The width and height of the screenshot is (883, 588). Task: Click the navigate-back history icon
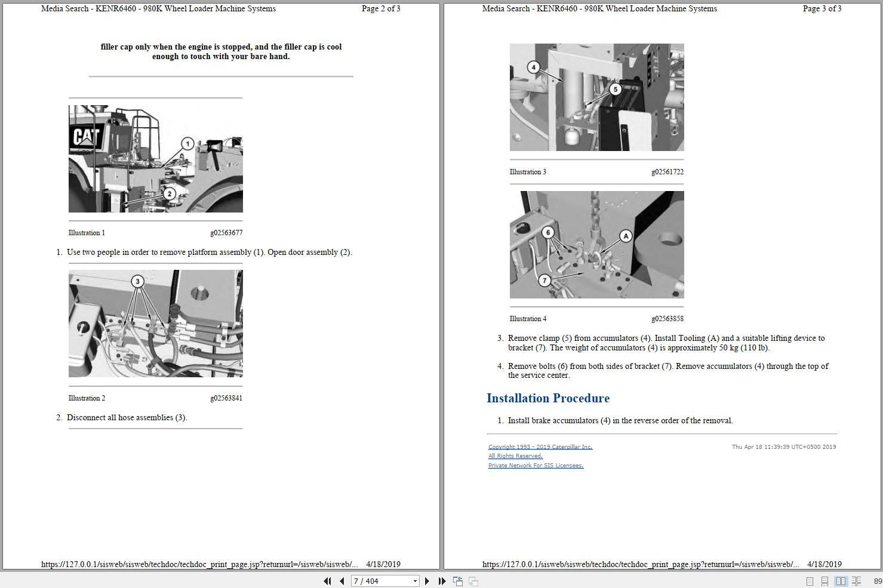pyautogui.click(x=458, y=580)
